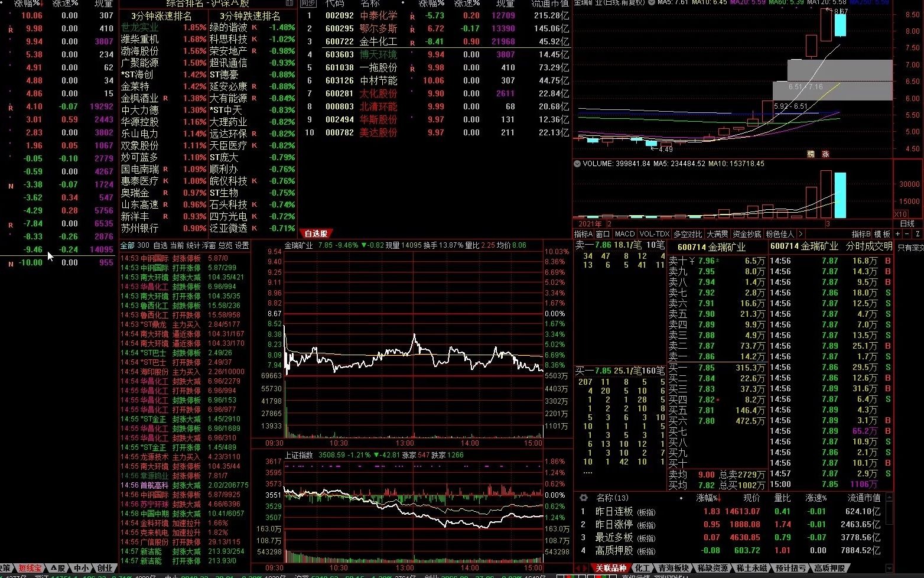Click the 总览 option in alerts panel
The image size is (924, 578).
[x=226, y=245]
